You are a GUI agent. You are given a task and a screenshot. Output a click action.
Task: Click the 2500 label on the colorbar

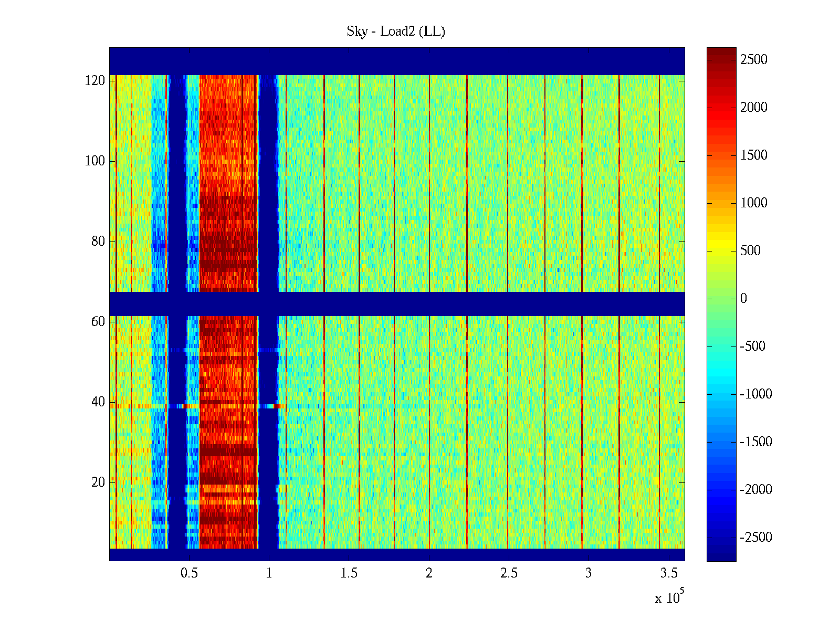coord(753,60)
